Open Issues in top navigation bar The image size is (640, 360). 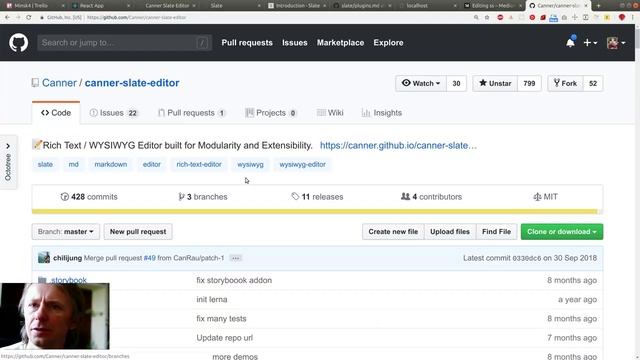tap(295, 42)
